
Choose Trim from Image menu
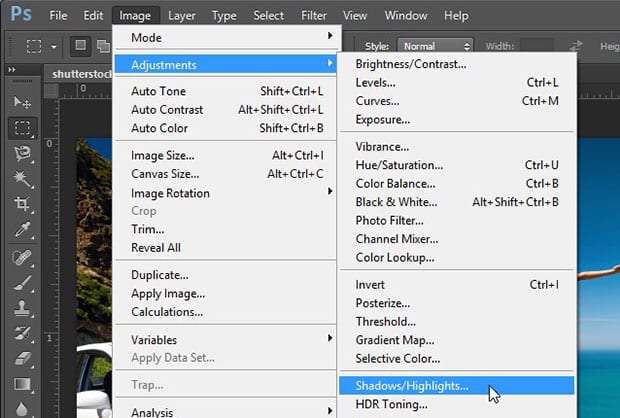point(227,229)
